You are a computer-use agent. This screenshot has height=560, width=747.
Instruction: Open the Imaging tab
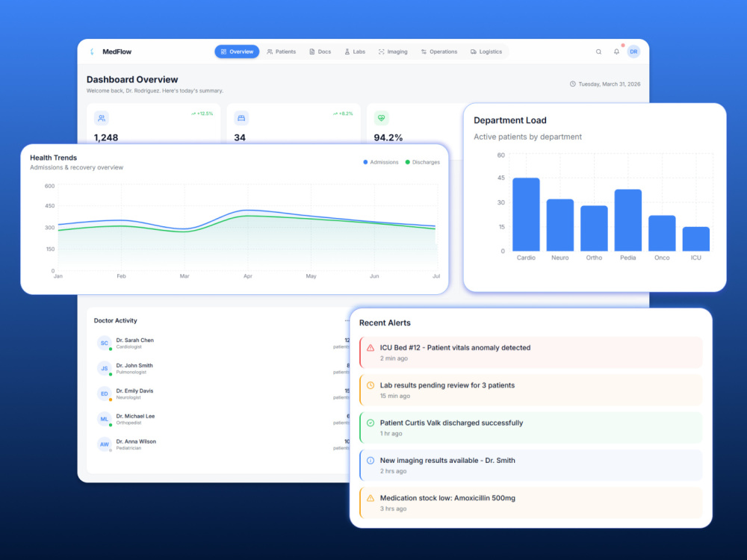pyautogui.click(x=393, y=52)
